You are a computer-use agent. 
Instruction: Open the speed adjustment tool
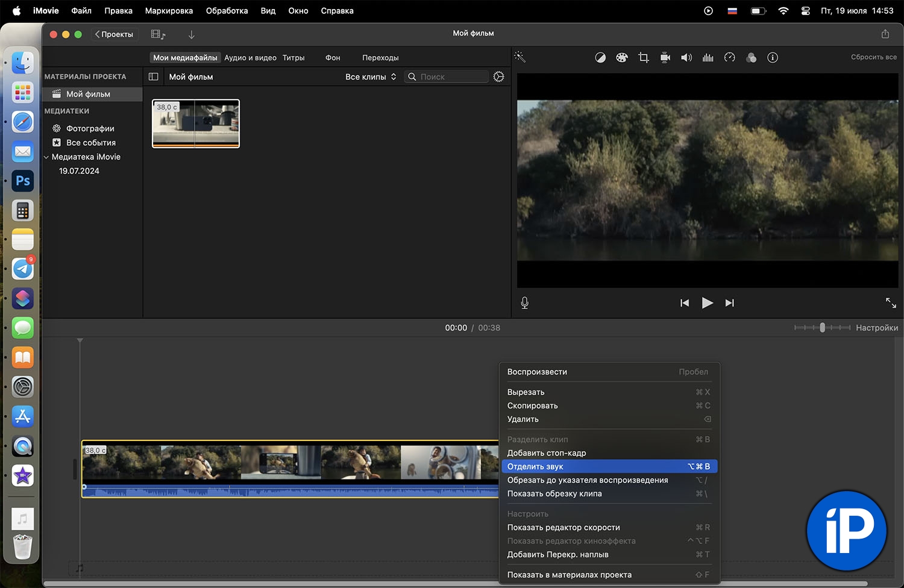[730, 58]
